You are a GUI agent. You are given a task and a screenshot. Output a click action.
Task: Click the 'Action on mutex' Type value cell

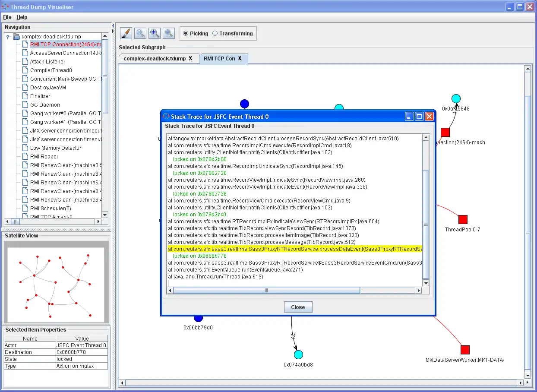[82, 366]
